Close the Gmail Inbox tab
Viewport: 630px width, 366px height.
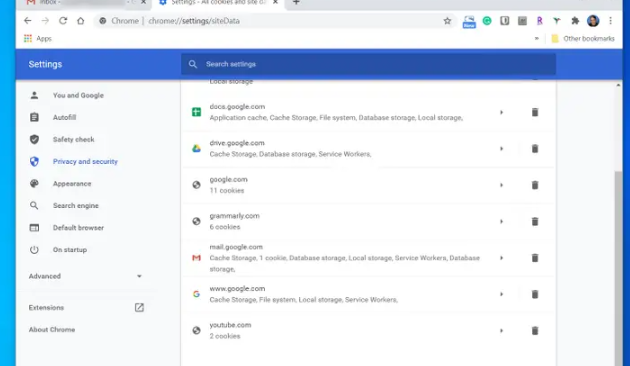click(x=143, y=2)
